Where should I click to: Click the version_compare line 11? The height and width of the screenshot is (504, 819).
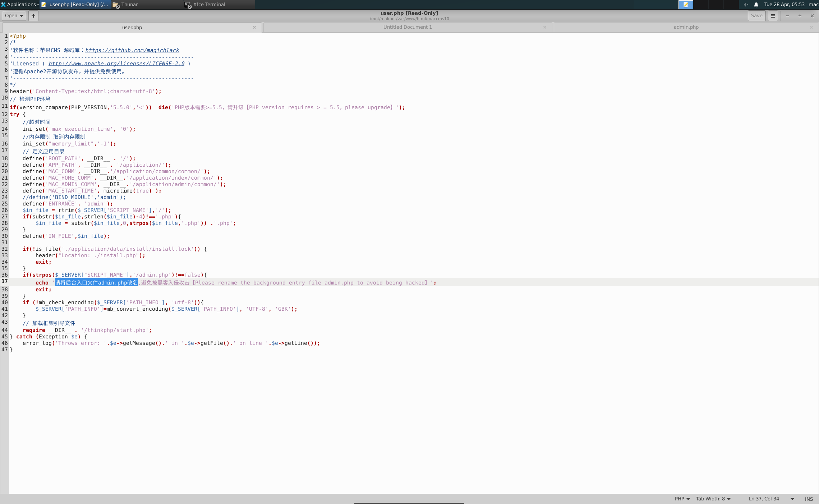(207, 107)
